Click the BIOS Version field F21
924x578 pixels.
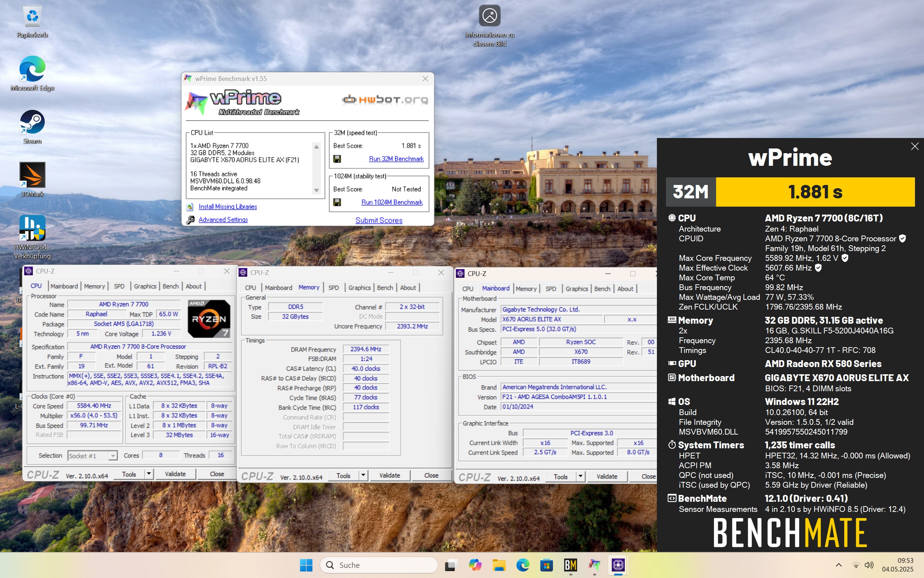(x=579, y=397)
